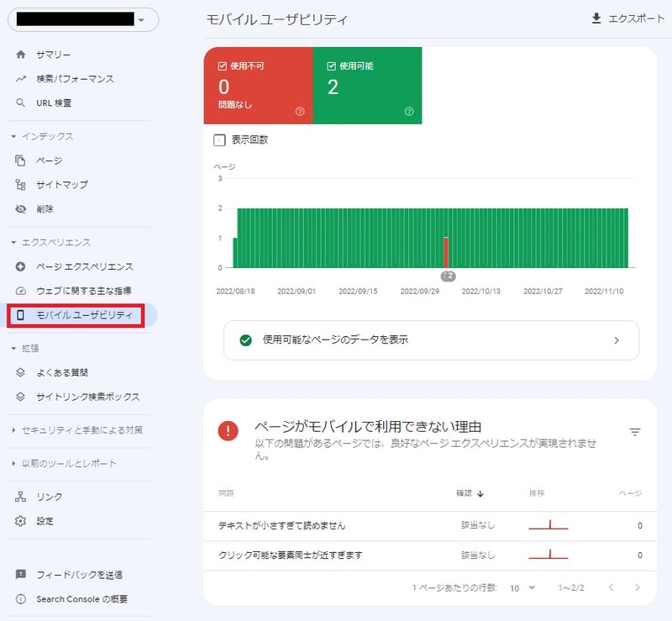Image resolution: width=672 pixels, height=621 pixels.
Task: Open サマリー in the sidebar
Action: (x=54, y=55)
